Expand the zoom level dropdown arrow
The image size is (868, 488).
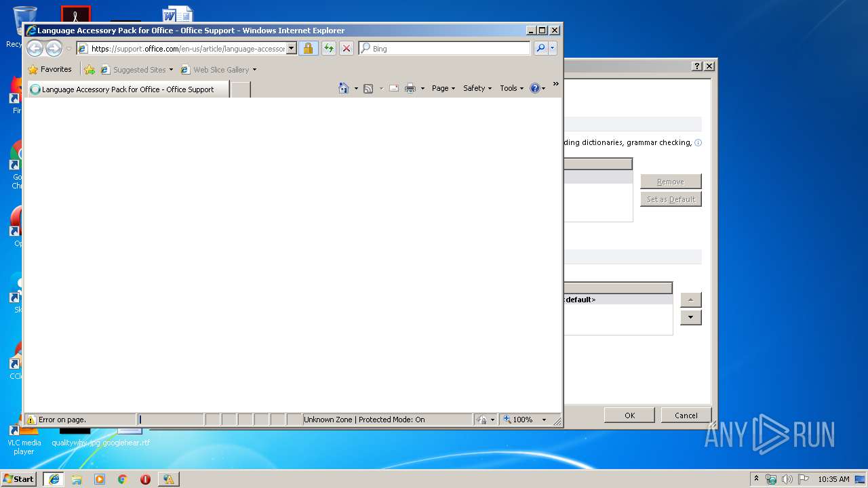tap(544, 420)
